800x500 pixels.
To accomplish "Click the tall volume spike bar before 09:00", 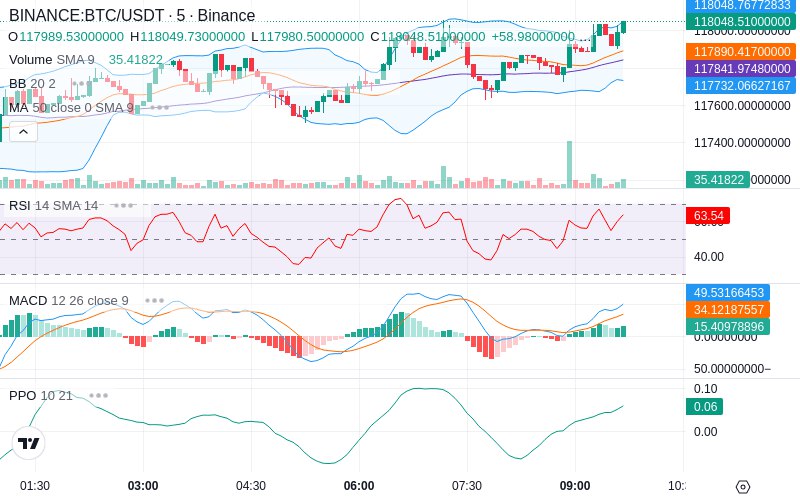I will click(569, 164).
